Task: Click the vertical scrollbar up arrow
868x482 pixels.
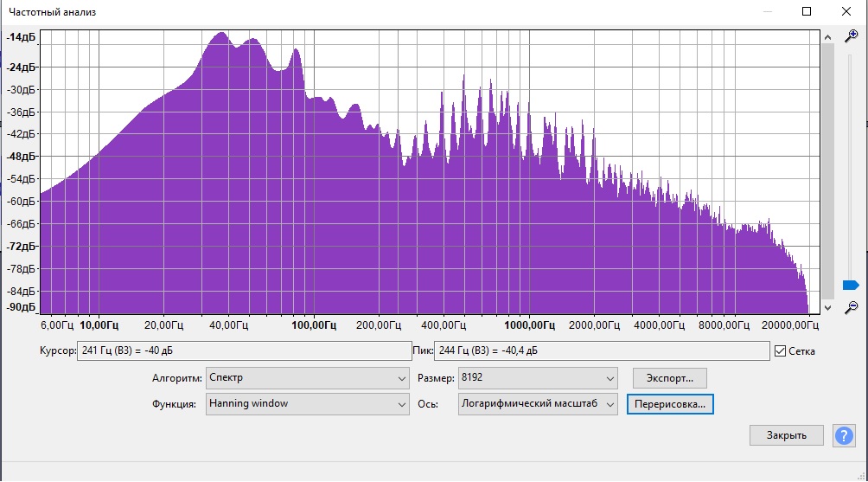Action: [x=827, y=36]
